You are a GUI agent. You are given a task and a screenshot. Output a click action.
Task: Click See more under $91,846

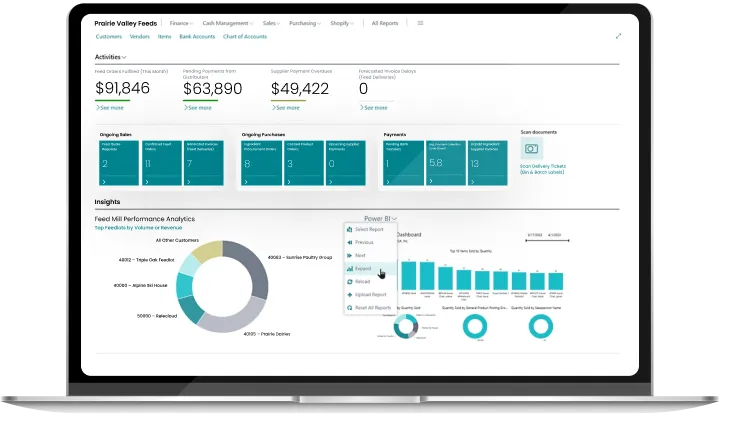click(x=110, y=107)
